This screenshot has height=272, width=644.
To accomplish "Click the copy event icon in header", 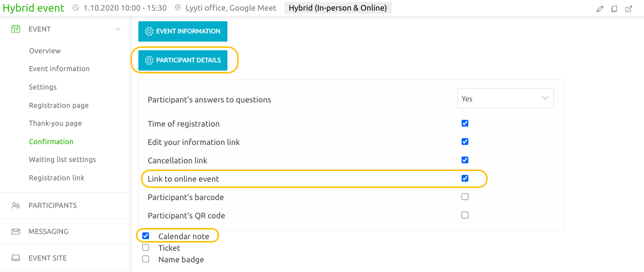I will click(x=614, y=9).
